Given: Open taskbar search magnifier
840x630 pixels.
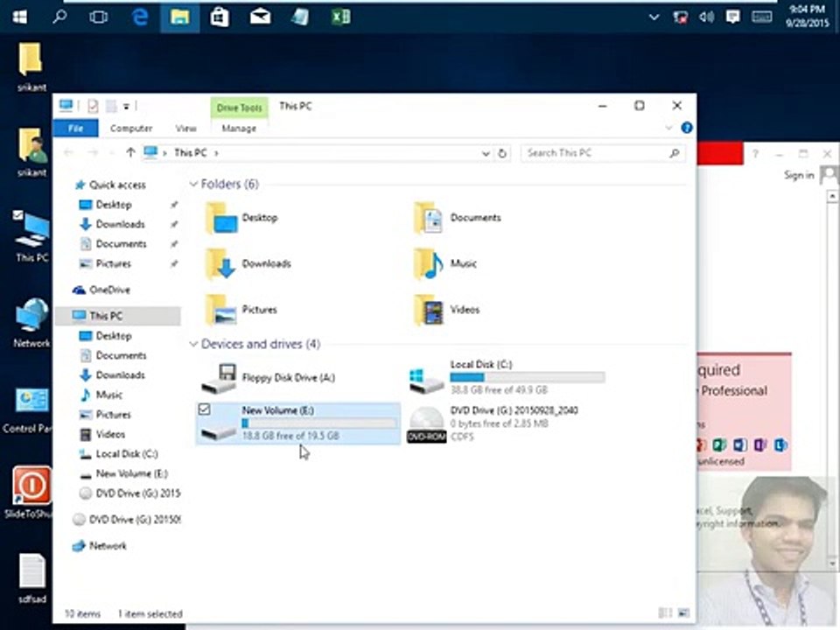Looking at the screenshot, I should click(60, 17).
